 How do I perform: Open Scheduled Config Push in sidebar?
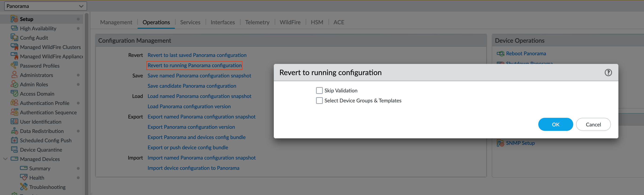(x=45, y=140)
